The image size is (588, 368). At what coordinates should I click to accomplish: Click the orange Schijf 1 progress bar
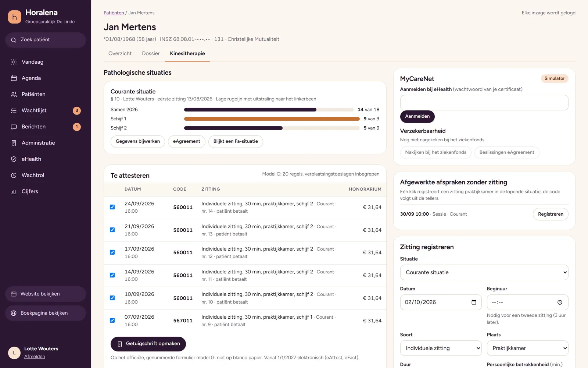point(272,119)
